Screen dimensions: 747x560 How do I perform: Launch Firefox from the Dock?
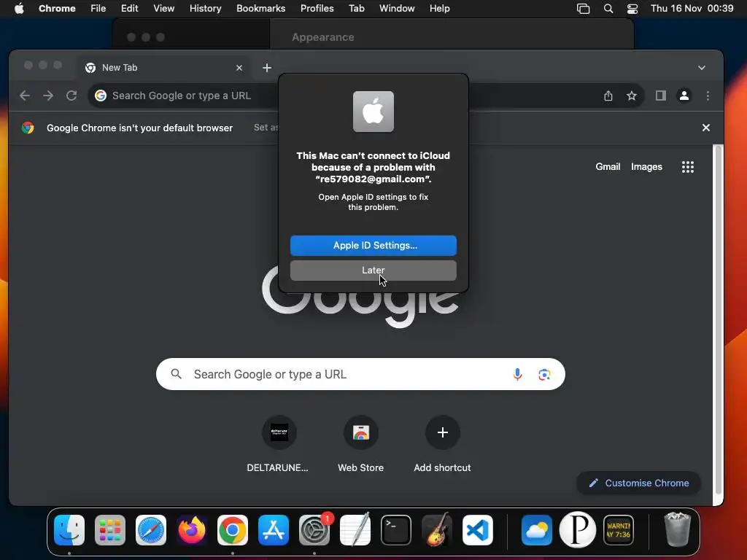(x=192, y=530)
